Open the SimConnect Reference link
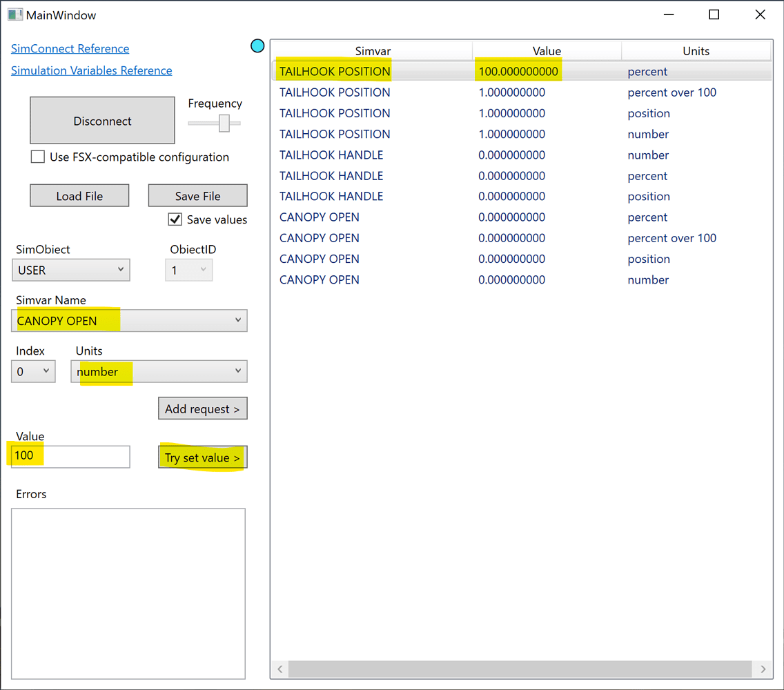The height and width of the screenshot is (690, 784). point(70,49)
